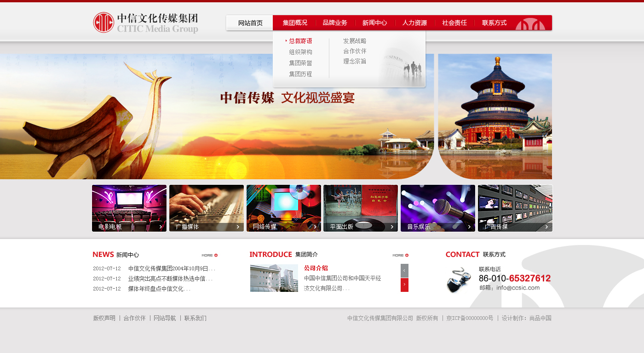
Task: Open news item 中信文化传媒集团2004年10月9日
Action: [x=172, y=268]
